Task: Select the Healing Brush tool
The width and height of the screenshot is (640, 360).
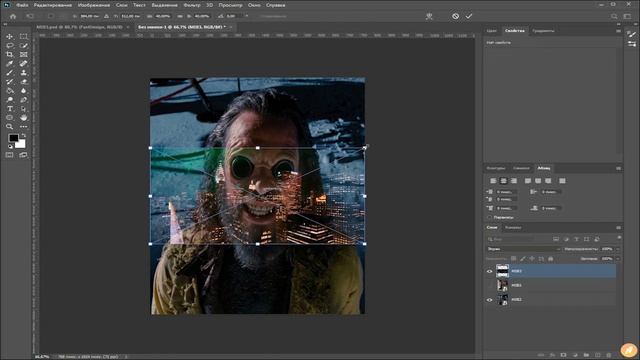Action: click(x=24, y=64)
